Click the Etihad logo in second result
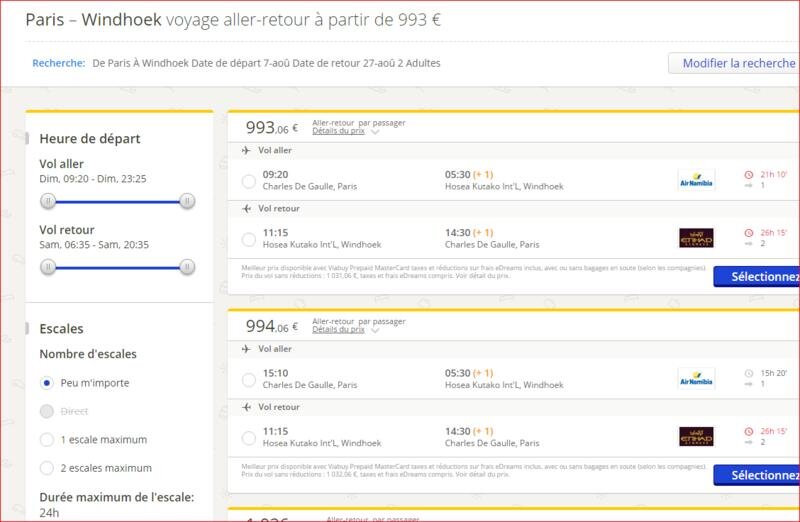 (696, 436)
